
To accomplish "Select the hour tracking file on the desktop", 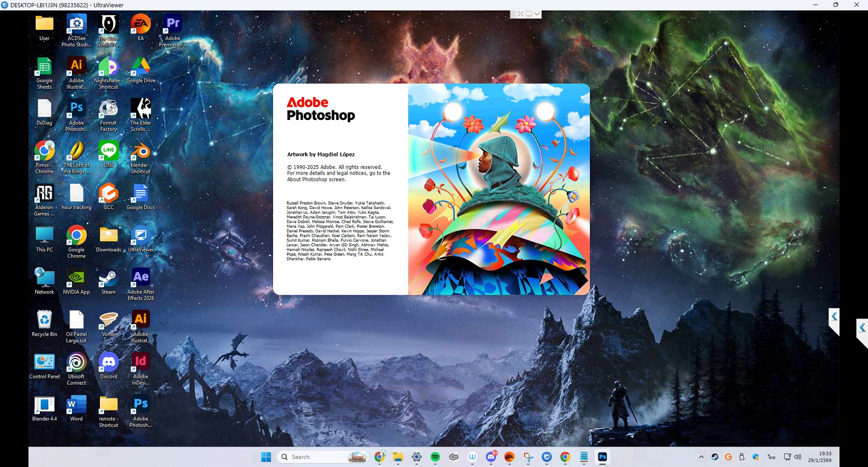I will 76,196.
